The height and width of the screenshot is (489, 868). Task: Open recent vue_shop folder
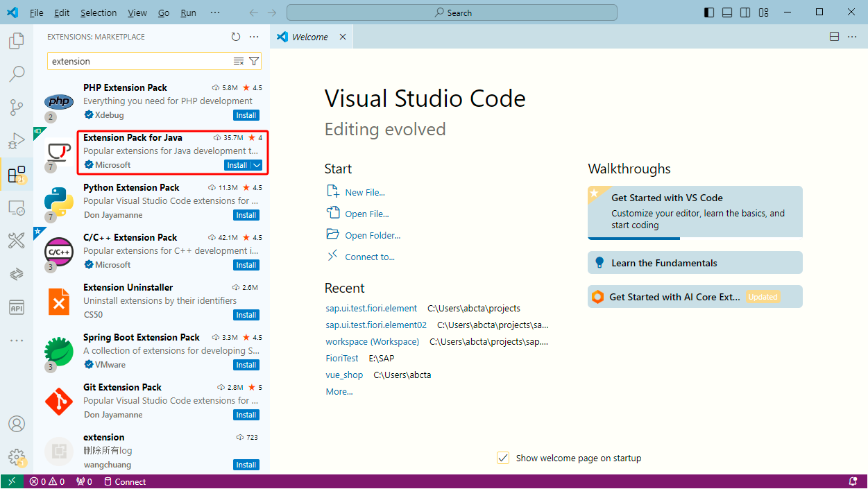(344, 375)
